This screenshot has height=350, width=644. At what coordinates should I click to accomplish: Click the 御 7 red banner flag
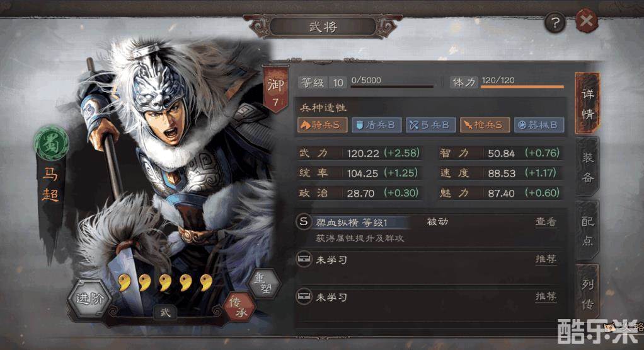click(275, 90)
